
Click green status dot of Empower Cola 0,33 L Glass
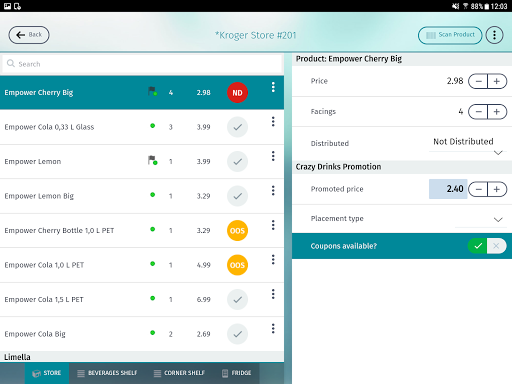point(153,126)
